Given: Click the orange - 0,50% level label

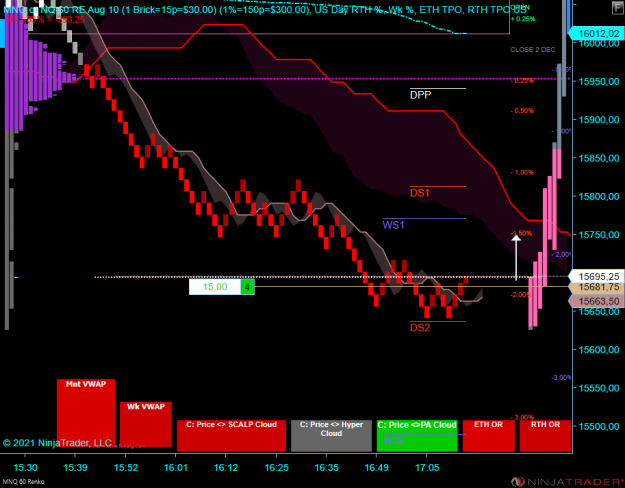Looking at the screenshot, I should 522,111.
